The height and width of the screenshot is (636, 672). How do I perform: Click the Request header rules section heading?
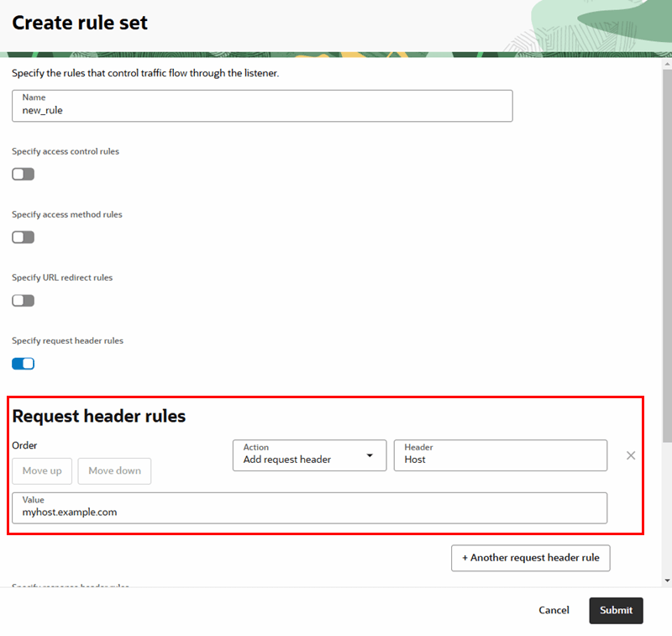[x=101, y=416]
